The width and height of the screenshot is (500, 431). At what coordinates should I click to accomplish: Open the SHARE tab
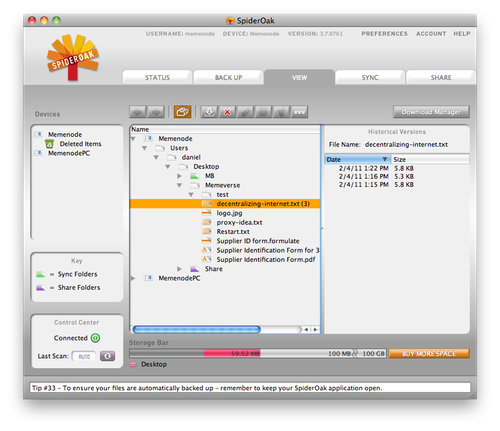441,77
